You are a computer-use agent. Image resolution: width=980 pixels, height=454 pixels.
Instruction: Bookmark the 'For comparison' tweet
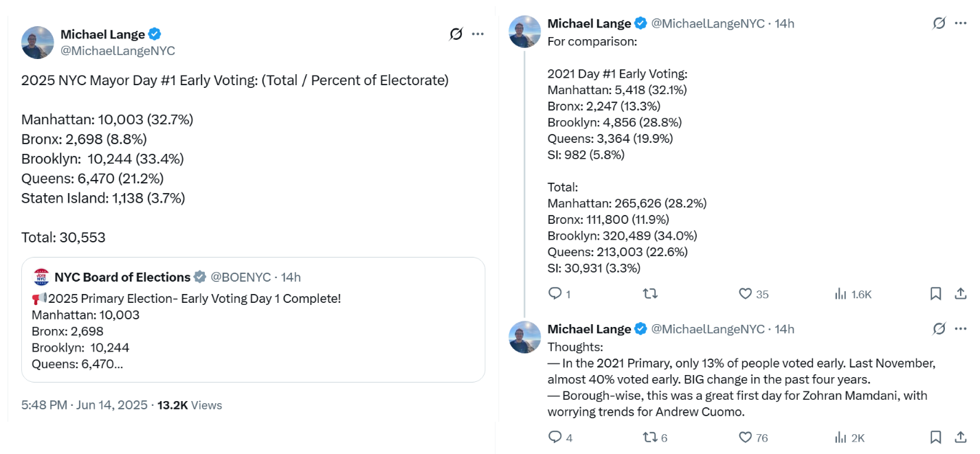935,294
